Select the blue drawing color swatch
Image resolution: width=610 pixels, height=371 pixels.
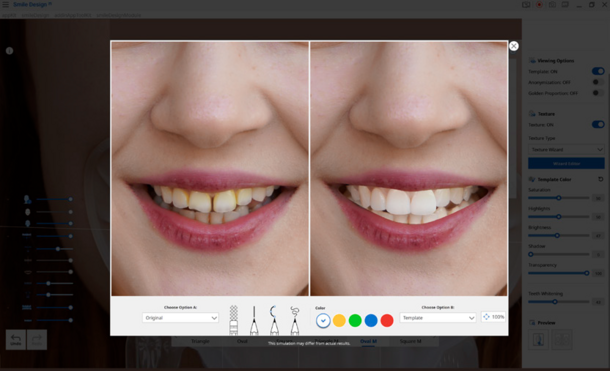pyautogui.click(x=371, y=320)
